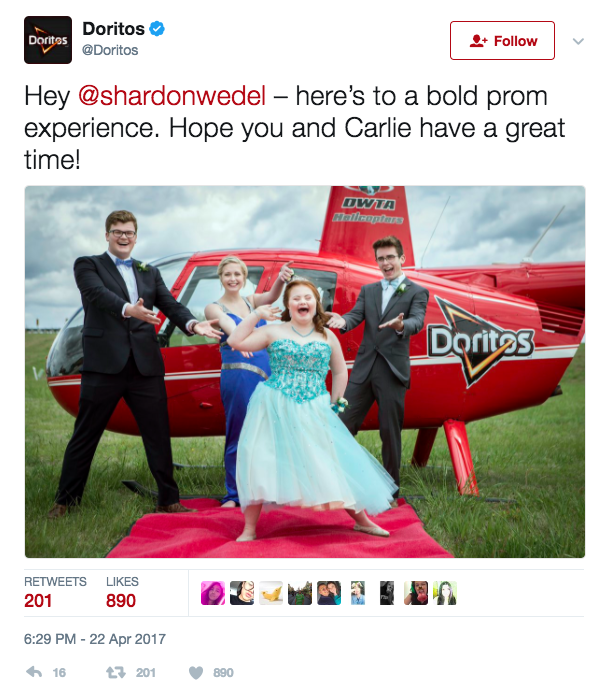Open the @shardonwedel mention link
This screenshot has height=687, width=607.
point(172,96)
